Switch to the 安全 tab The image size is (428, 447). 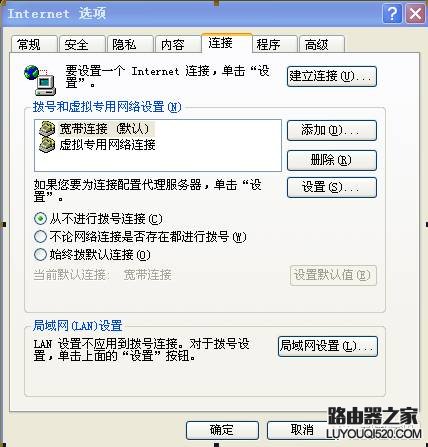[82, 44]
